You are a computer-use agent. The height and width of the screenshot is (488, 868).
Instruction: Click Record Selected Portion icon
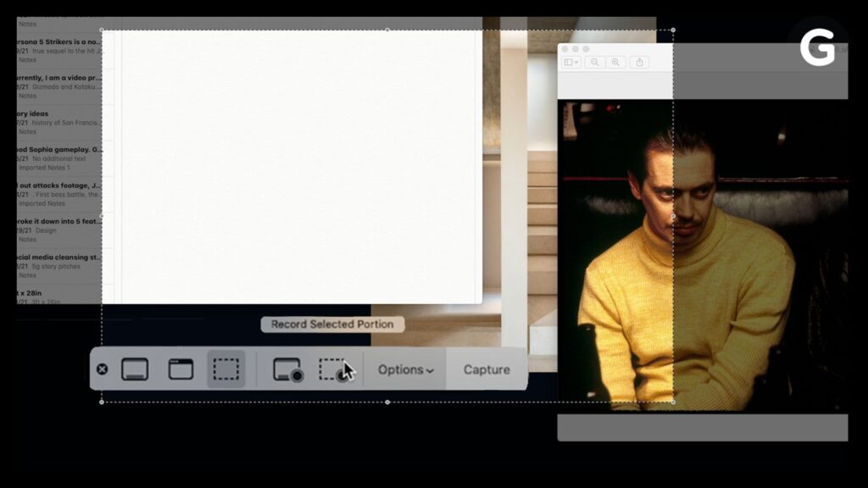pos(334,370)
